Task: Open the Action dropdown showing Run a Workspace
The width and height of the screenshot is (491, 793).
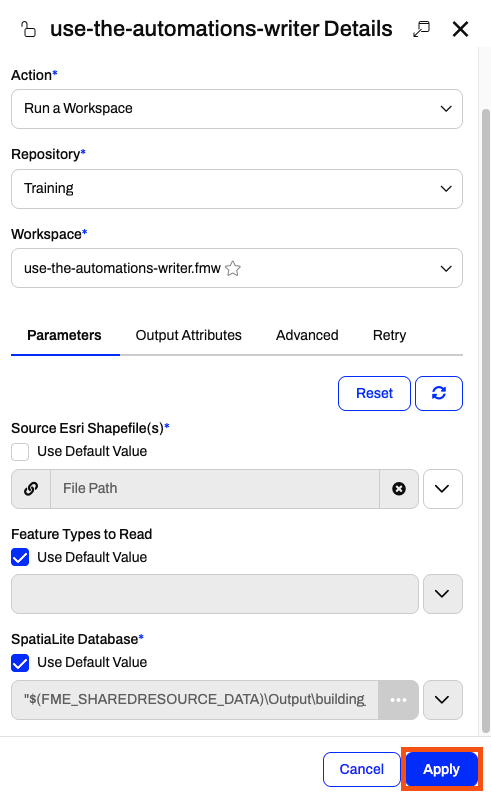Action: click(237, 109)
